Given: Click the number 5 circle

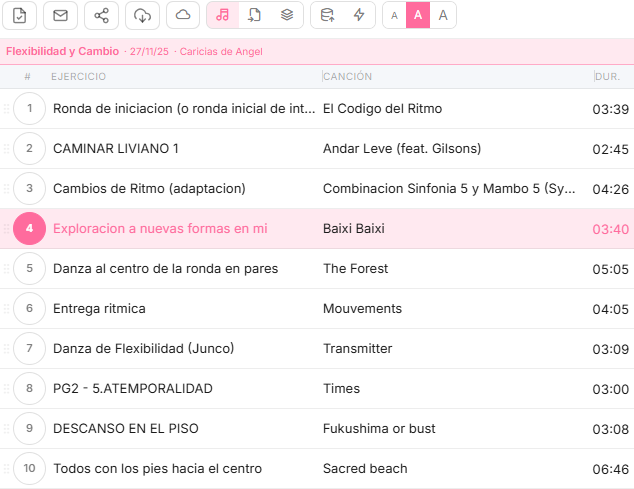Looking at the screenshot, I should tap(30, 269).
